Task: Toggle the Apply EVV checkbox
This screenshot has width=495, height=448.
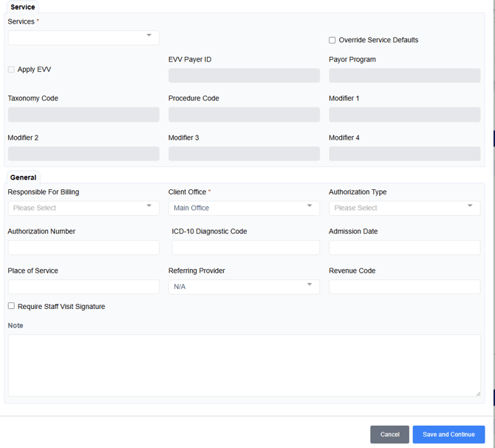Action: pos(11,69)
